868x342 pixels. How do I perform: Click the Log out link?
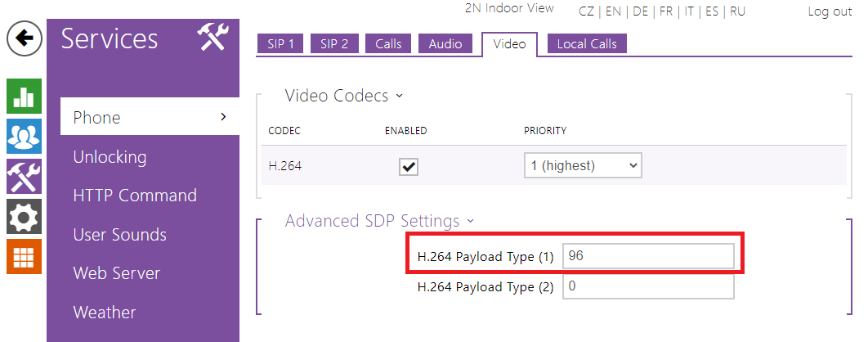[830, 11]
